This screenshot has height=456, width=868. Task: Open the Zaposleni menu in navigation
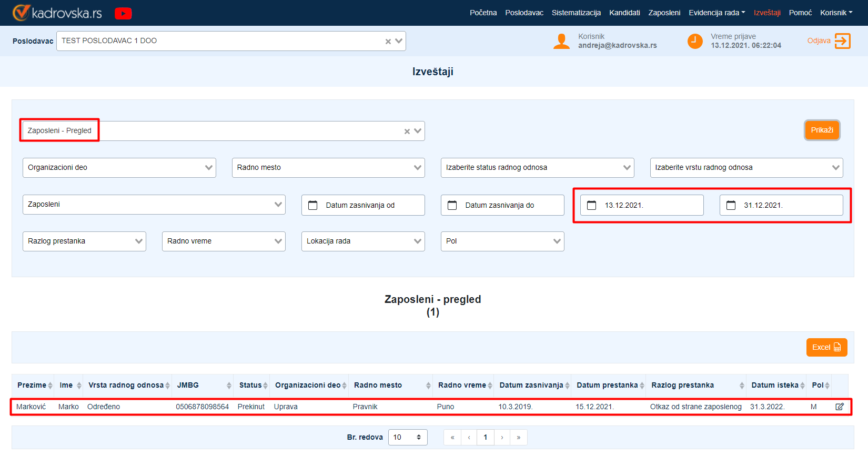(x=664, y=13)
